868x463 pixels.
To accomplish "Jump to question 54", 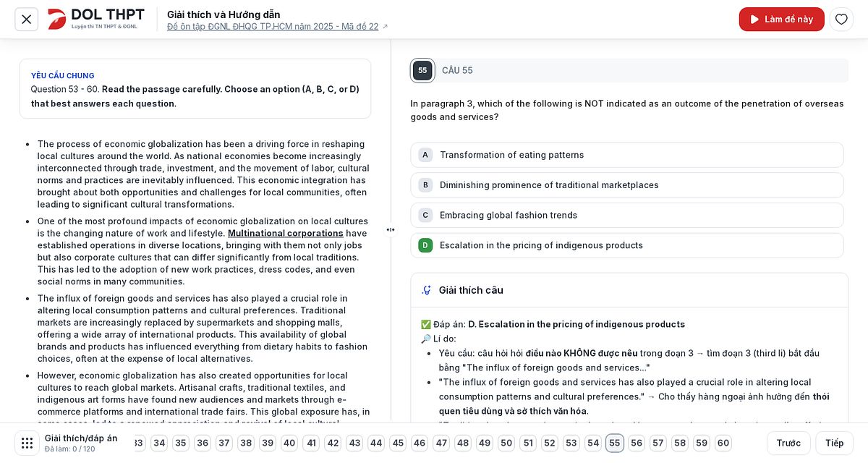I will (x=593, y=443).
